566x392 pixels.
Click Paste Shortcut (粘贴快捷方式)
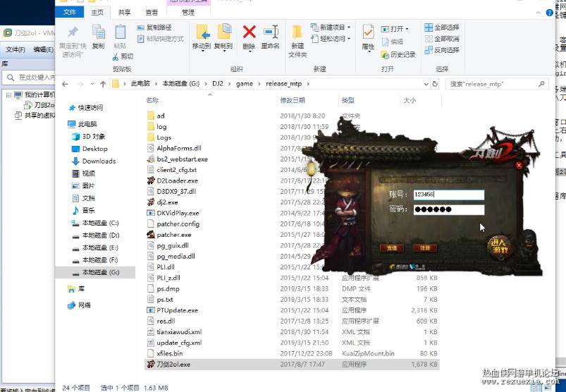click(x=160, y=39)
